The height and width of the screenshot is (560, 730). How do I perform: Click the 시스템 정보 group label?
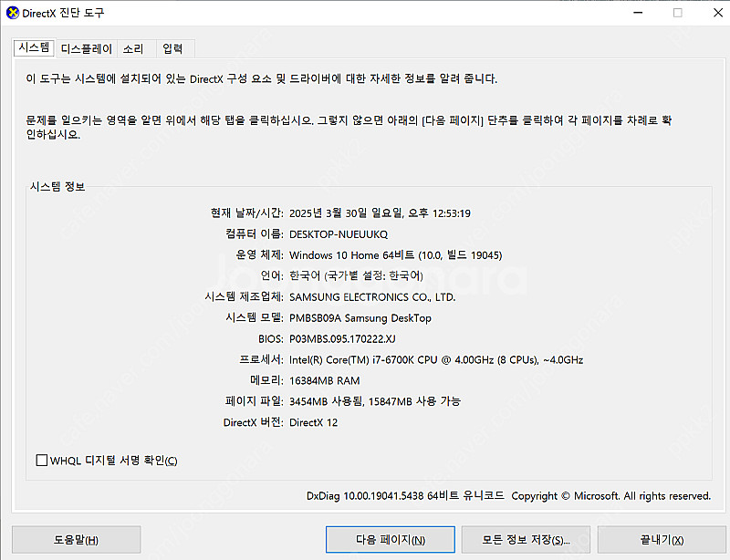click(x=57, y=187)
